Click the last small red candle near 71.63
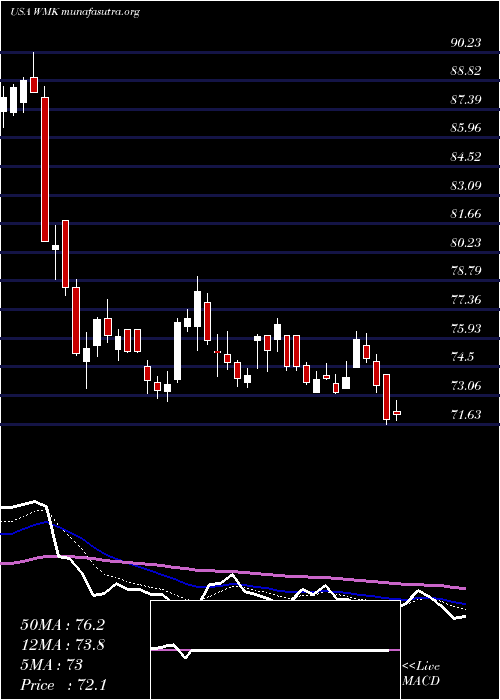Screen dimensions: 500x700 (x=397, y=413)
